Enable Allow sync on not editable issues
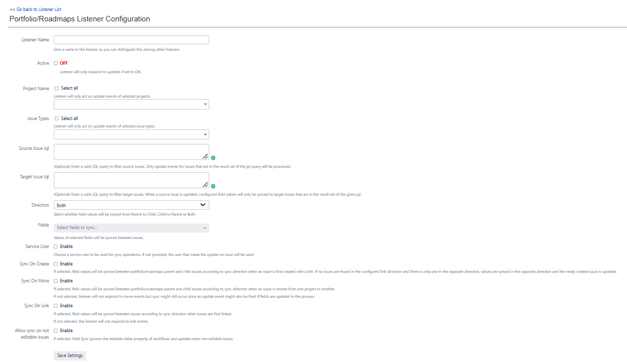Image resolution: width=627 pixels, height=364 pixels. point(56,331)
